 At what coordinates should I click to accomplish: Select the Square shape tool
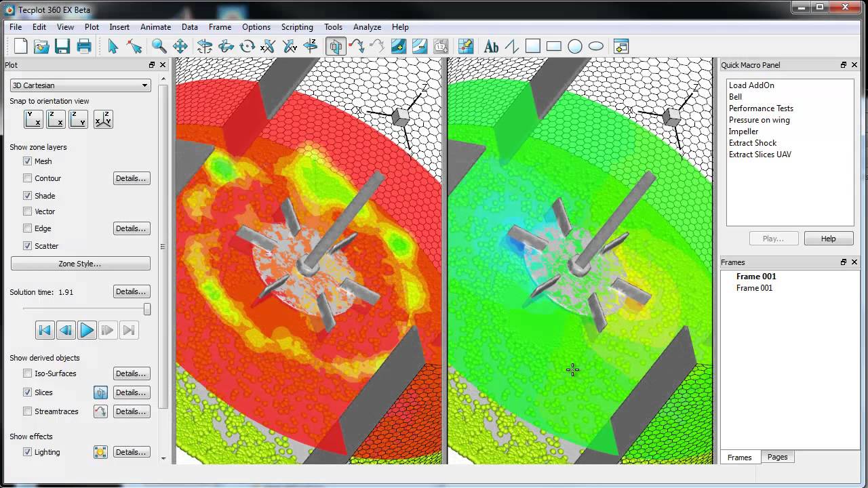coord(533,46)
